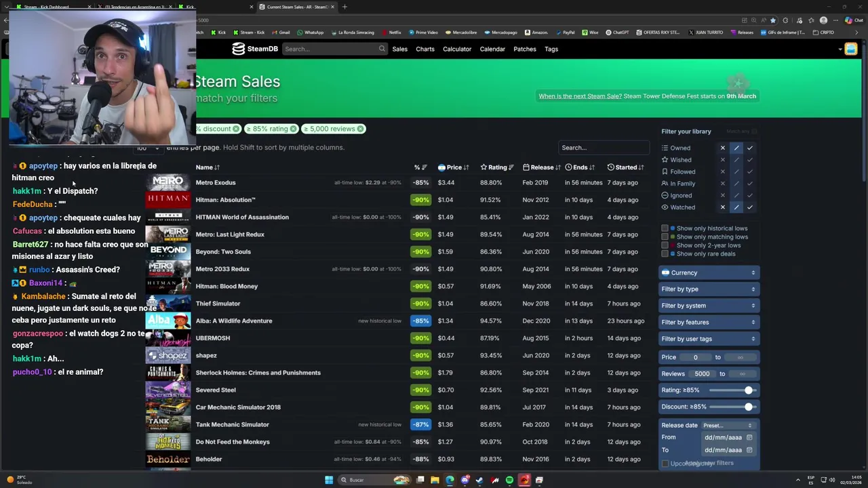The width and height of the screenshot is (868, 488).
Task: Expand the Filter by features dropdown
Action: pyautogui.click(x=709, y=322)
